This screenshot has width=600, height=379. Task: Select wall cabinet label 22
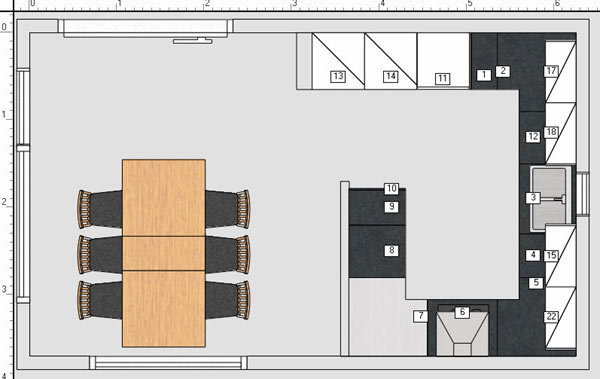551,317
